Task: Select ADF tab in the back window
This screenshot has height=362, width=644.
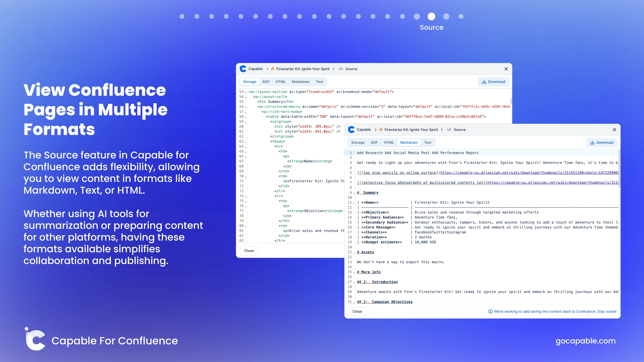Action: pos(266,82)
